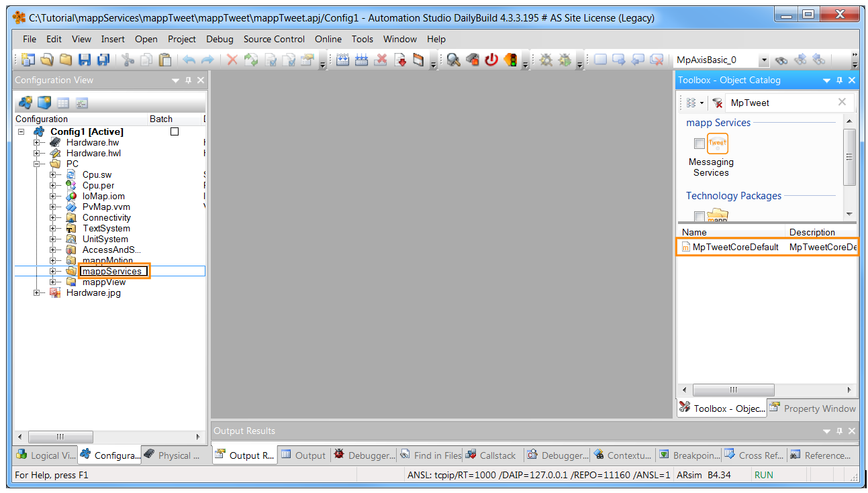Switch to the Property Window tab
Screen dimensions: 868x493
tap(813, 408)
